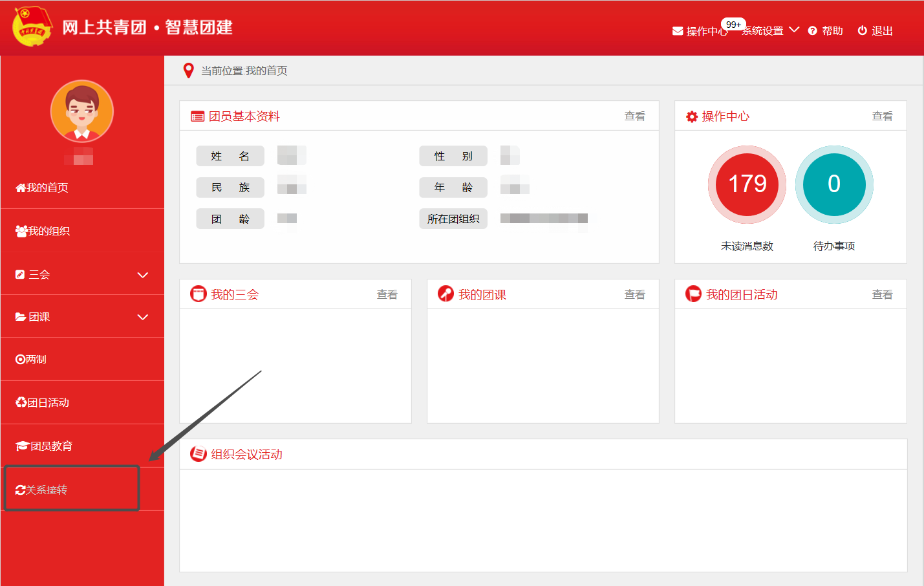Click the gear icon in 操作中心 panel
The width and height of the screenshot is (924, 586).
tap(692, 116)
